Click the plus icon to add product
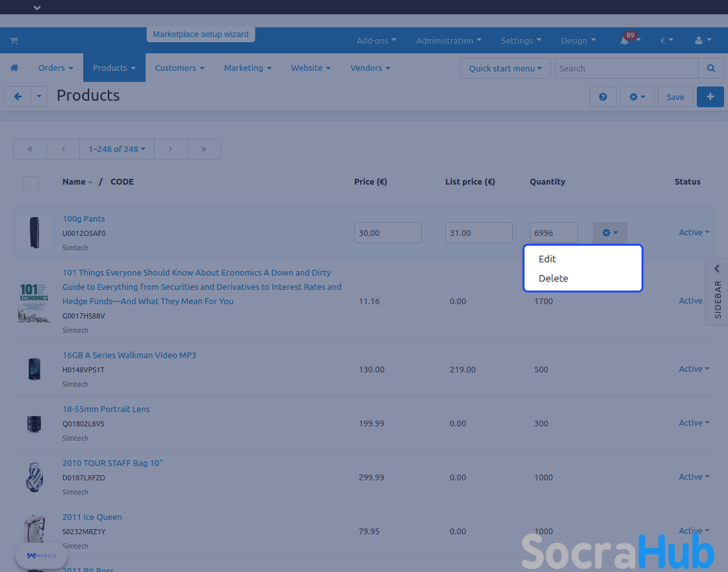Screen dimensions: 728x572 [710, 97]
